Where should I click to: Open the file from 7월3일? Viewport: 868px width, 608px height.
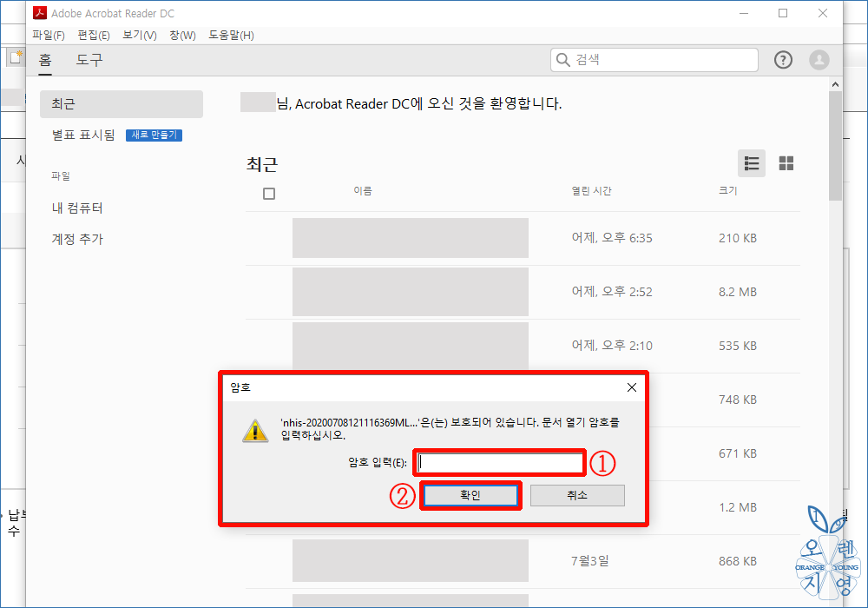(523, 561)
